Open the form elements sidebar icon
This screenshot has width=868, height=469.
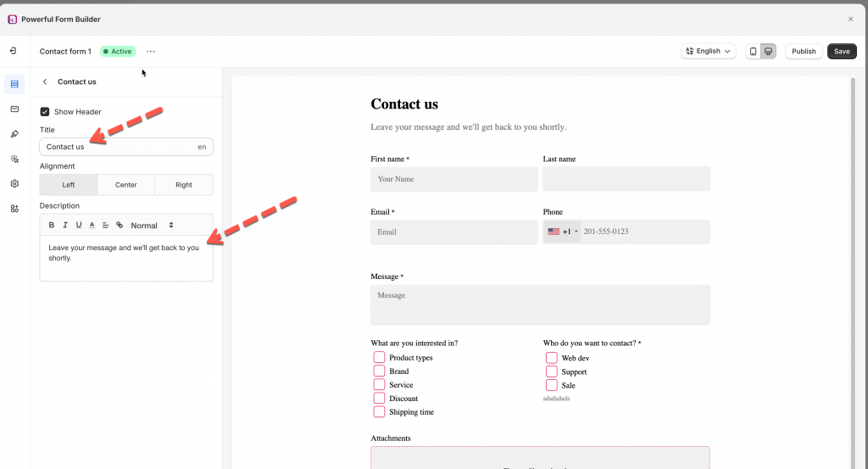pyautogui.click(x=14, y=84)
